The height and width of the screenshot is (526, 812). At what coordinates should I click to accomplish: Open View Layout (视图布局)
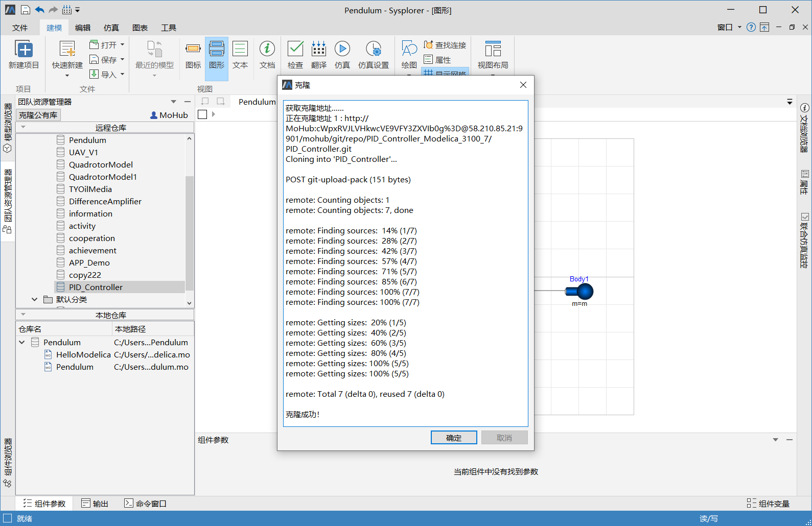click(x=493, y=49)
